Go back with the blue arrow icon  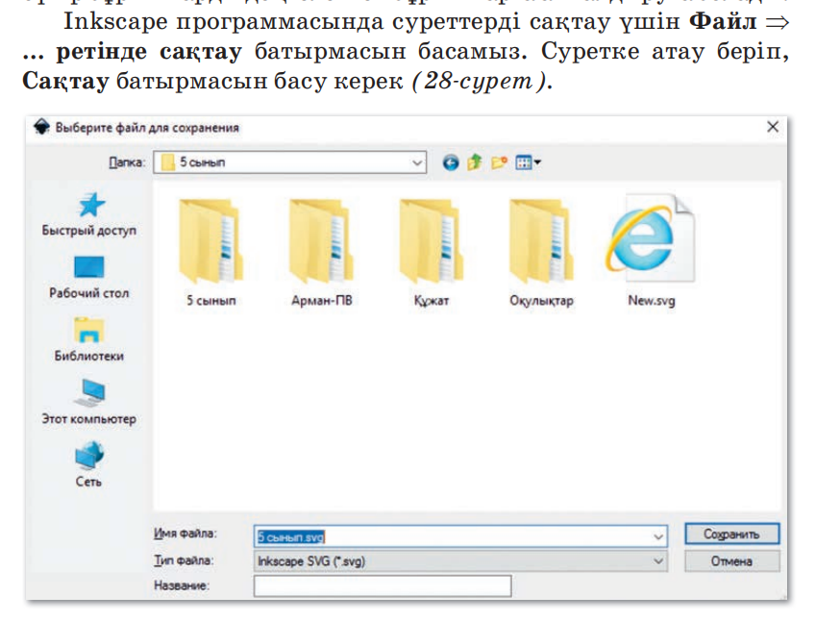tap(451, 162)
